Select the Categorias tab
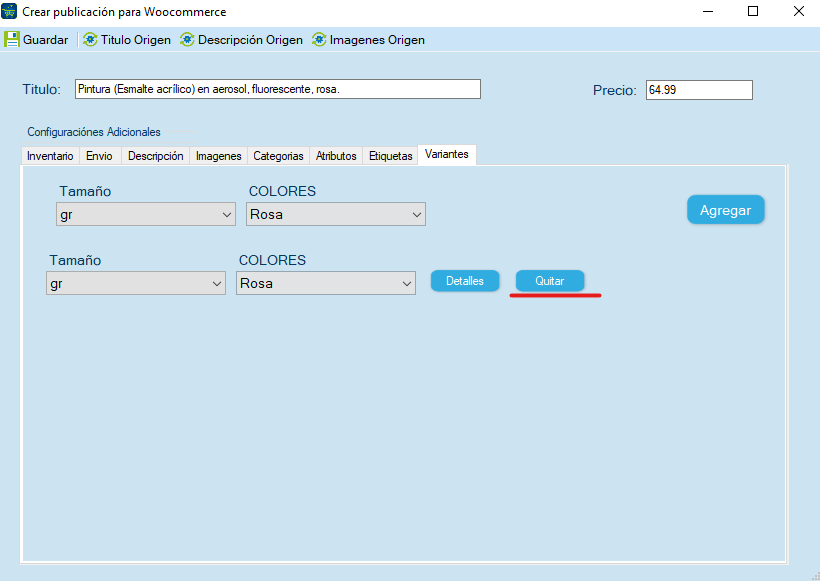 click(278, 156)
